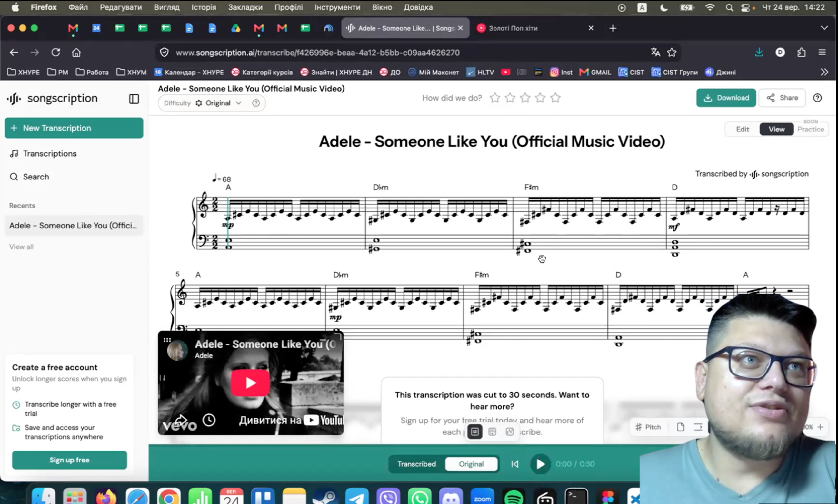Click the Firefox downloads arrow icon
The width and height of the screenshot is (838, 504).
pos(759,52)
